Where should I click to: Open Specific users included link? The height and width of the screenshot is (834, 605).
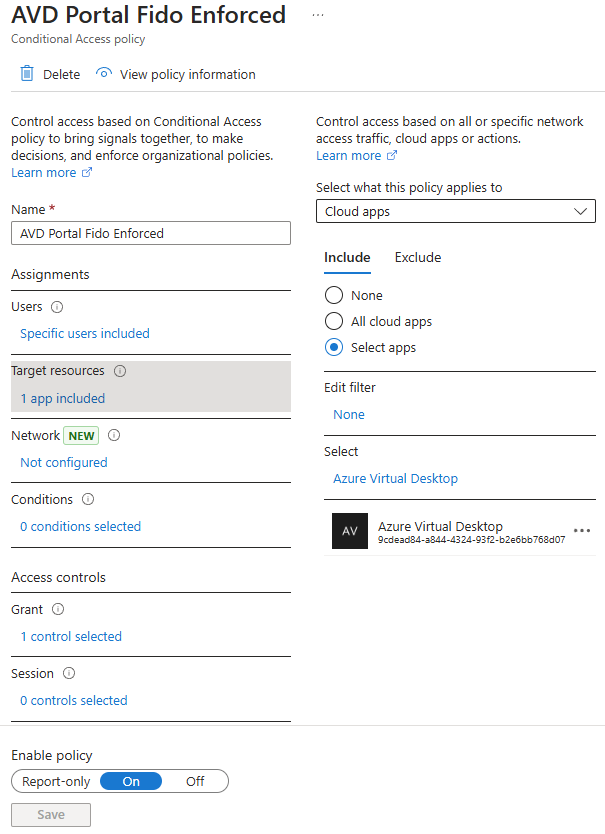[x=85, y=333]
